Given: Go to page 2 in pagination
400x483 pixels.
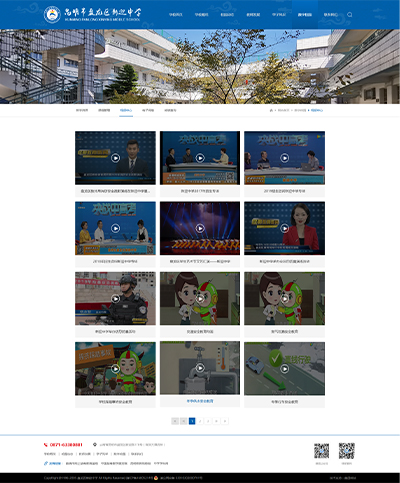Looking at the screenshot, I should pyautogui.click(x=200, y=421).
